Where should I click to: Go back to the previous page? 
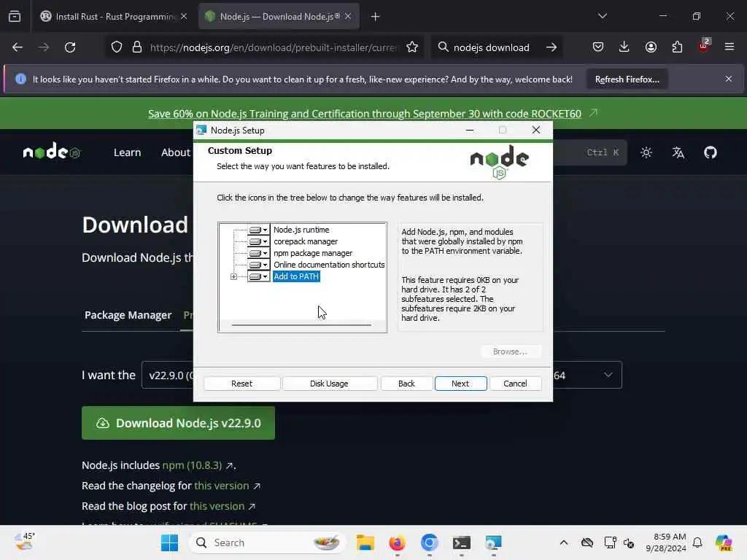tap(18, 47)
